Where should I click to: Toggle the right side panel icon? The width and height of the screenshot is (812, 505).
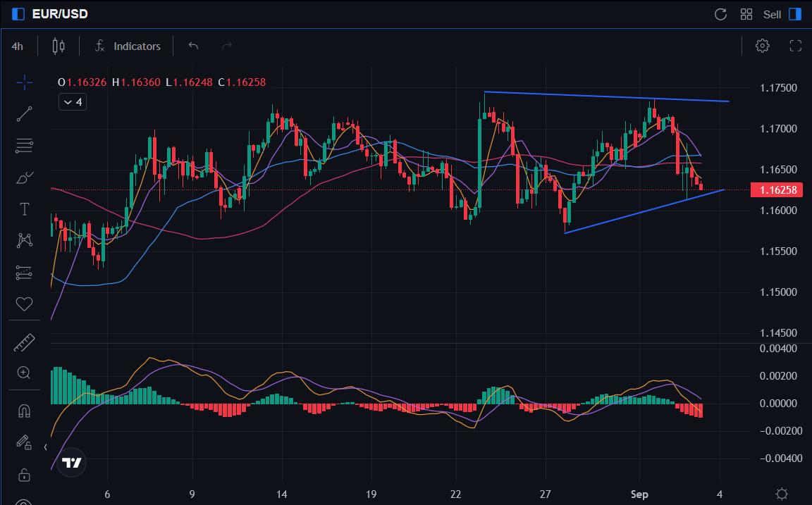[795, 14]
